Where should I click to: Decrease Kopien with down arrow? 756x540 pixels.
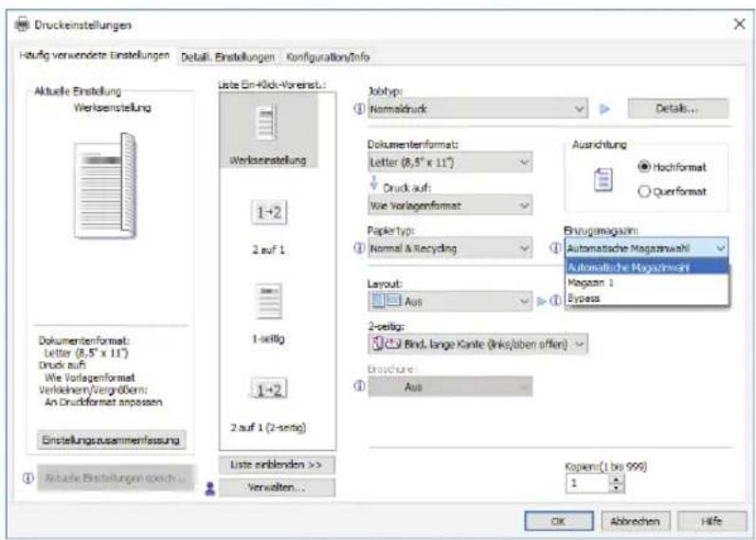618,489
